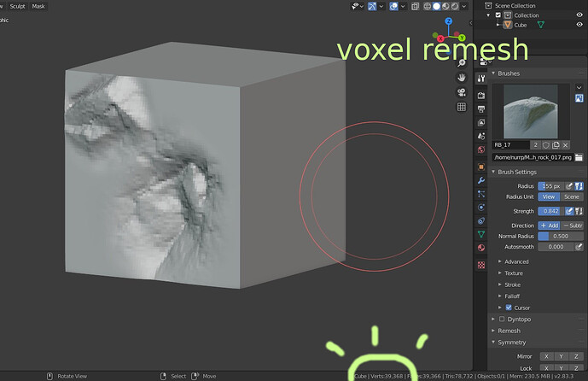Screen dimensions: 588x381
Task: Enable the Dyntopo checkbox
Action: (502, 319)
